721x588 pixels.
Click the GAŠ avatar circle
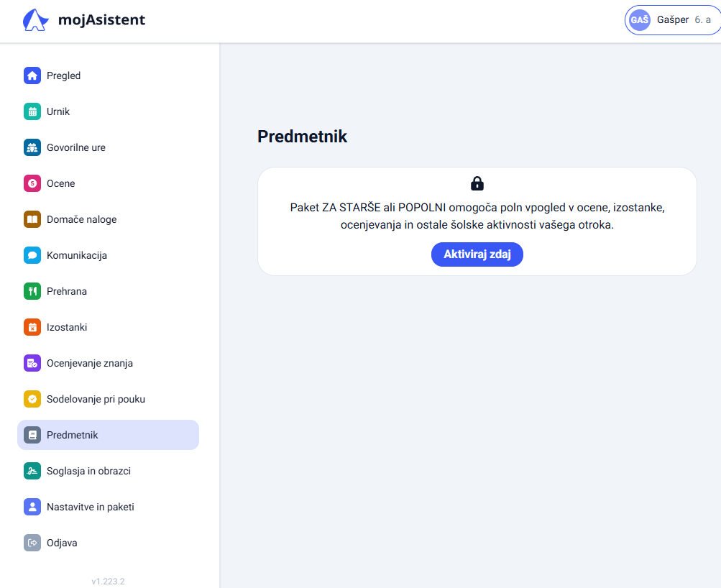point(640,20)
